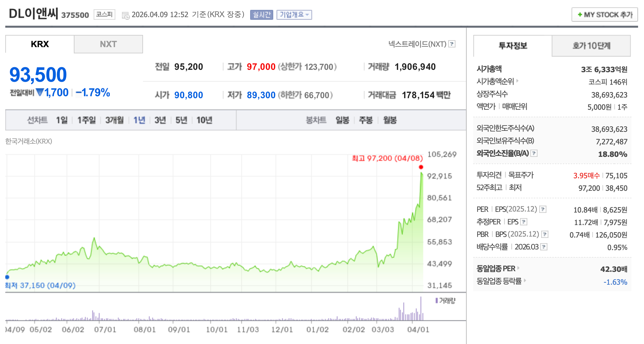Select the 10년 line chart range
The image size is (644, 344).
[x=204, y=120]
